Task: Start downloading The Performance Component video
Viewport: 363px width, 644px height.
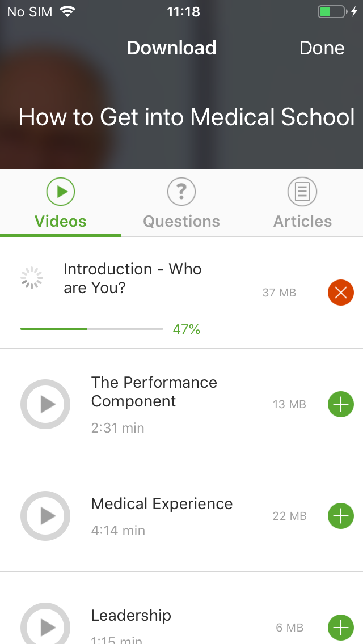Action: tap(341, 404)
